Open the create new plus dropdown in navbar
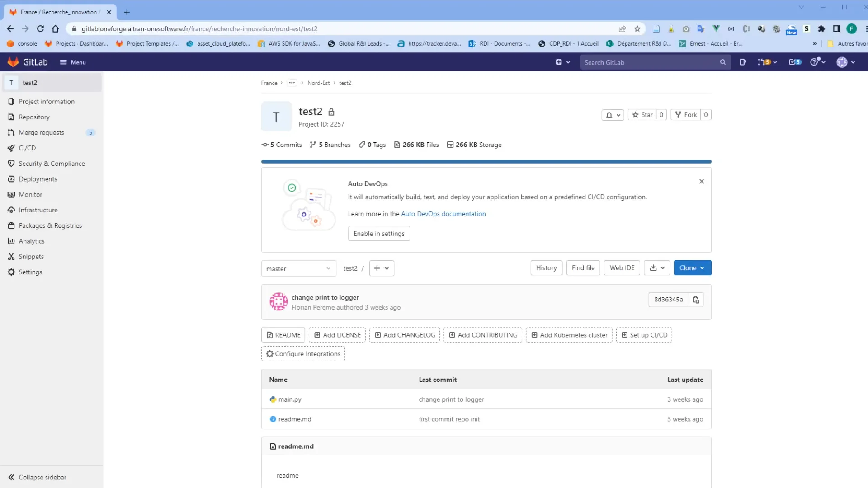The height and width of the screenshot is (488, 868). [563, 62]
